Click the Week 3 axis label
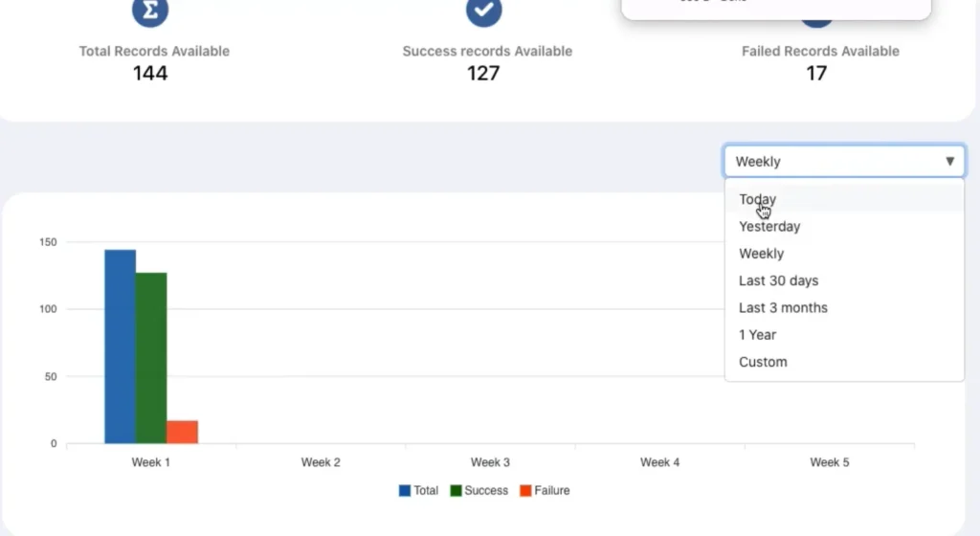This screenshot has width=980, height=536. pos(490,462)
